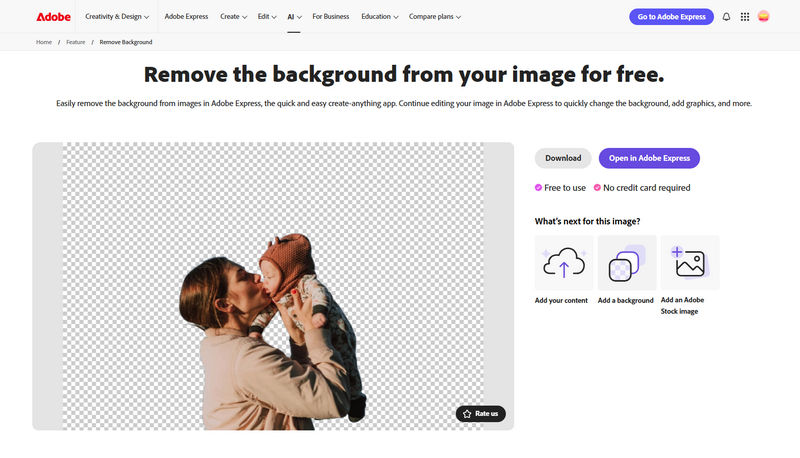Click the Add a background icon

pos(627,263)
